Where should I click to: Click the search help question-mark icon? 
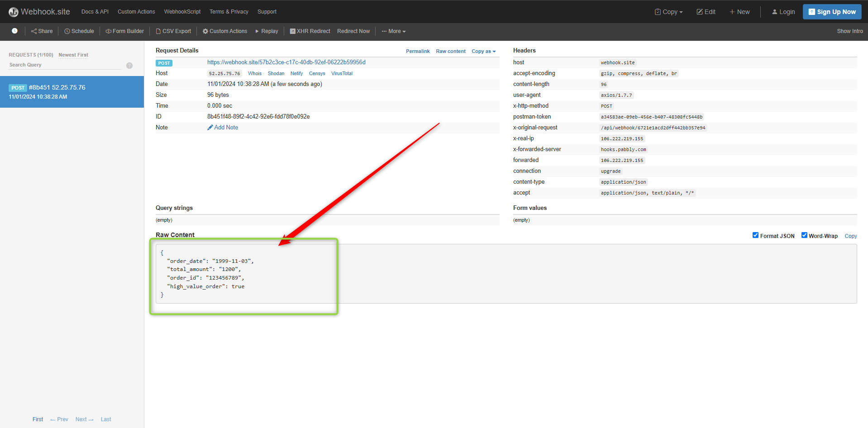(x=129, y=66)
